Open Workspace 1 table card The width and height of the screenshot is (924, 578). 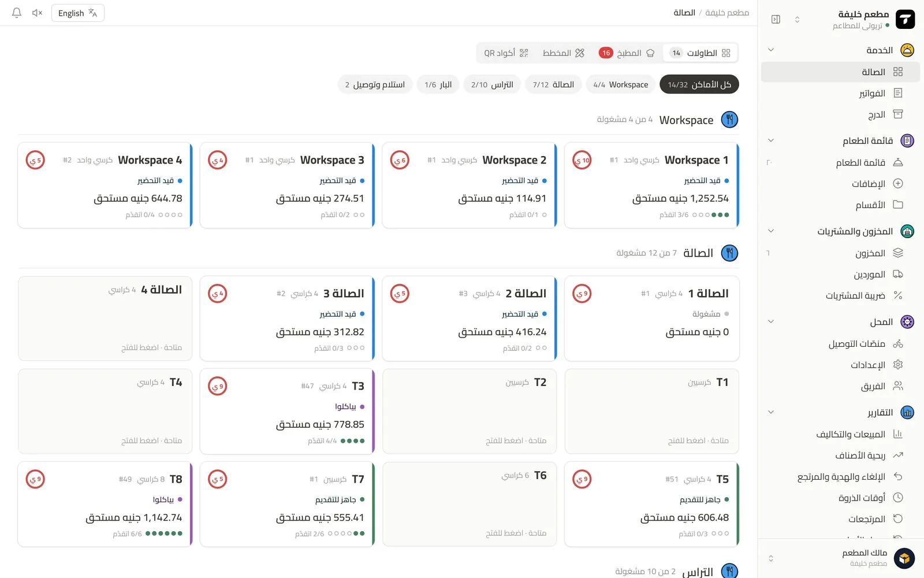click(651, 186)
